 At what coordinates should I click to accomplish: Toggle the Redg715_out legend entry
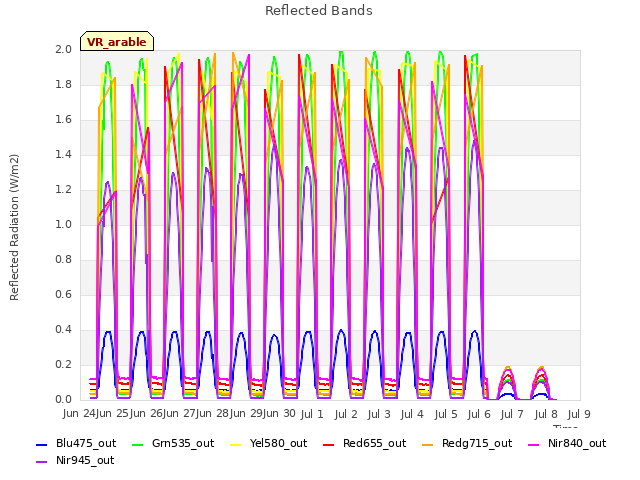coord(467,444)
